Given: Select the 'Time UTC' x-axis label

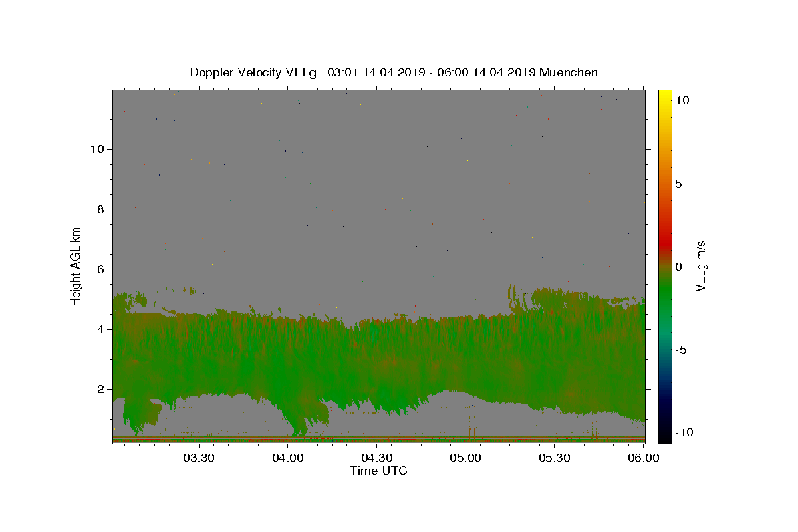Looking at the screenshot, I should click(x=378, y=471).
